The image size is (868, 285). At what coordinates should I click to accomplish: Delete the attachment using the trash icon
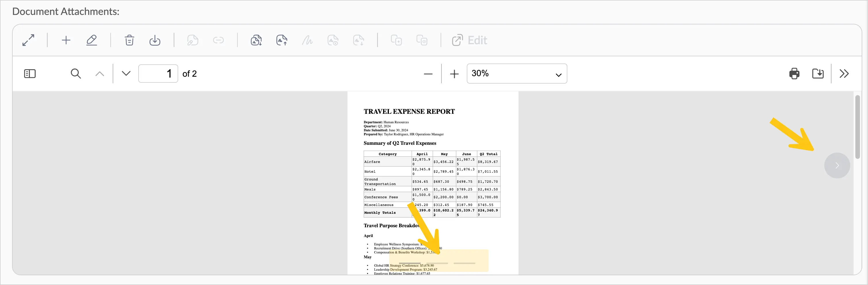pyautogui.click(x=129, y=40)
